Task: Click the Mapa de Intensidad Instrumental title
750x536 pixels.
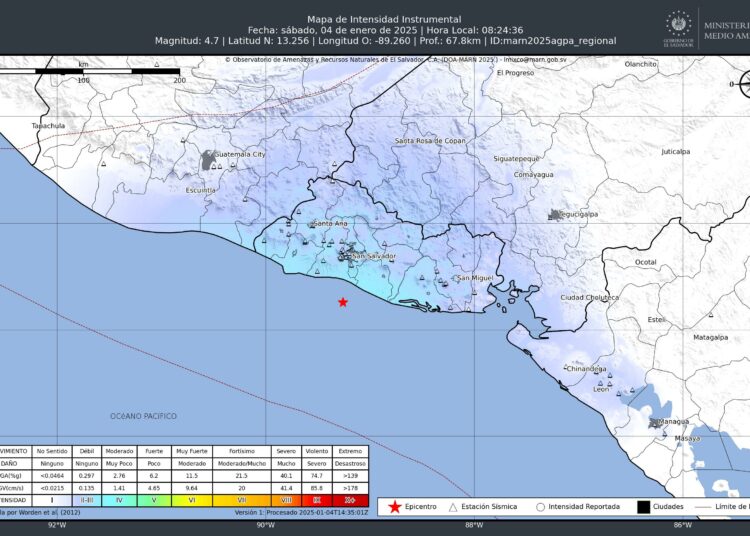Action: pos(384,18)
